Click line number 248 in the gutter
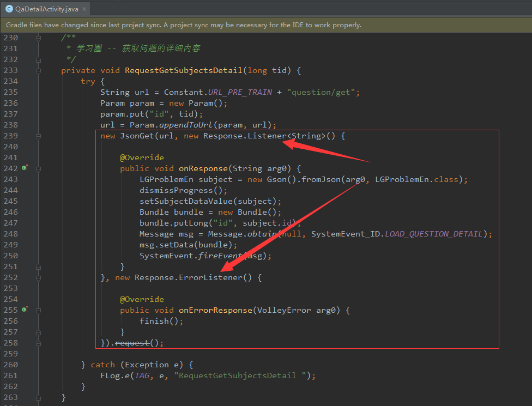The width and height of the screenshot is (532, 406). pos(11,234)
